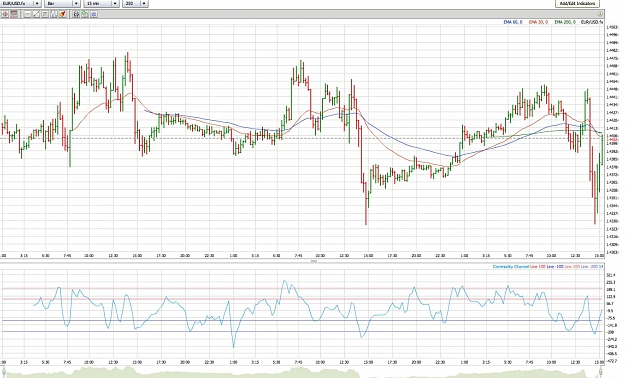This screenshot has width=625, height=378.
Task: Click the Line -200 legend label
Action: pyautogui.click(x=589, y=267)
